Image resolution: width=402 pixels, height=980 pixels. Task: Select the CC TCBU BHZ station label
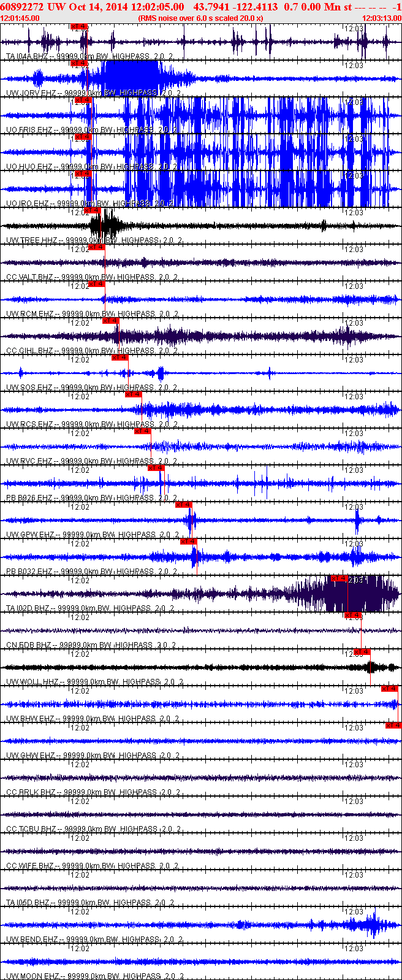pos(93,829)
